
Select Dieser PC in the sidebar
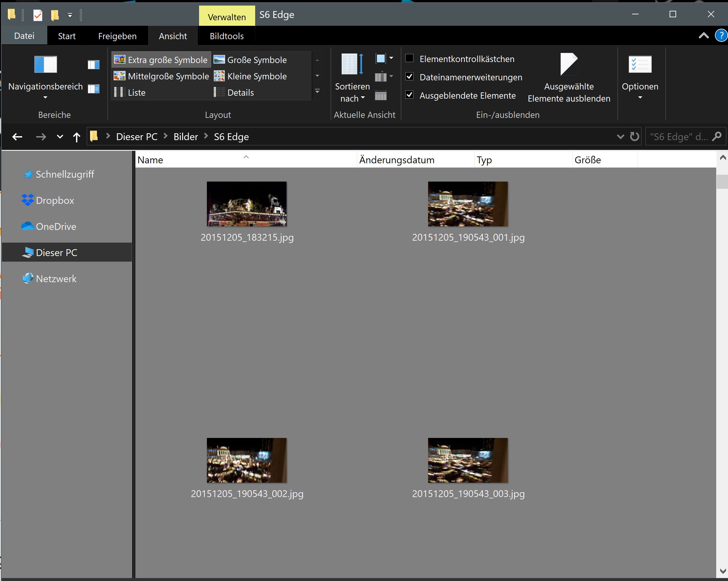67,252
